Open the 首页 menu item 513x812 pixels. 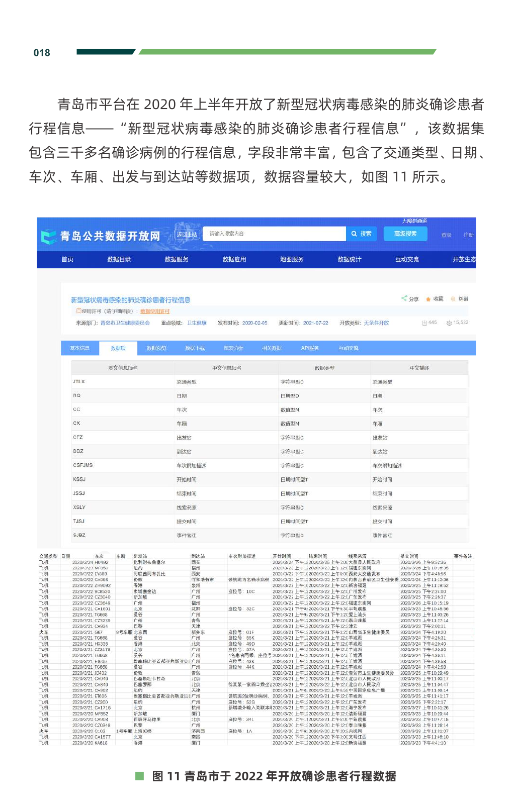[67, 259]
